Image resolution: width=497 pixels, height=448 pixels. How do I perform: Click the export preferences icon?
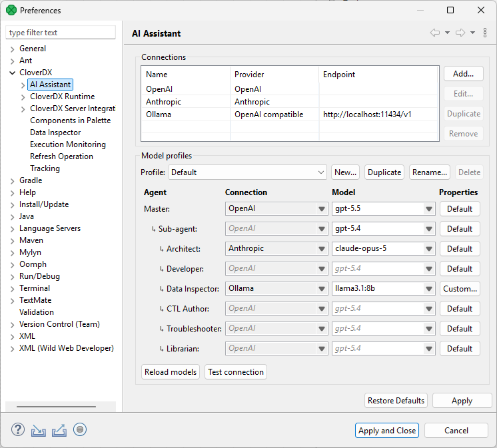pos(59,431)
